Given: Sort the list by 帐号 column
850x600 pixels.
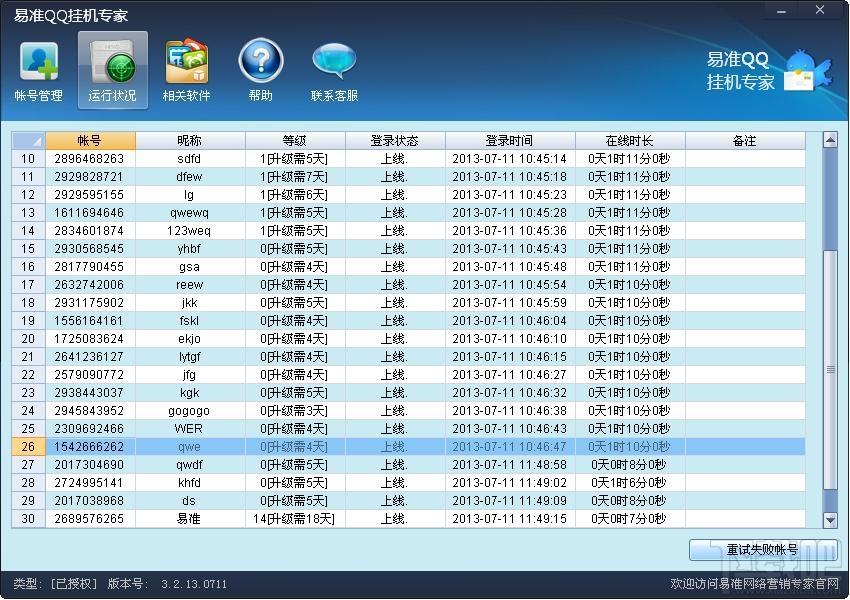Looking at the screenshot, I should [90, 140].
